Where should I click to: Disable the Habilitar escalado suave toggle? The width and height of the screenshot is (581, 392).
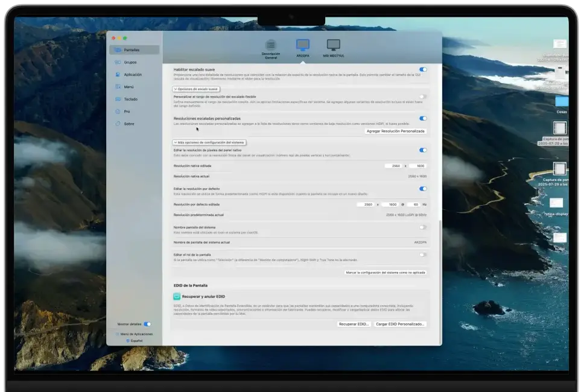pos(423,70)
